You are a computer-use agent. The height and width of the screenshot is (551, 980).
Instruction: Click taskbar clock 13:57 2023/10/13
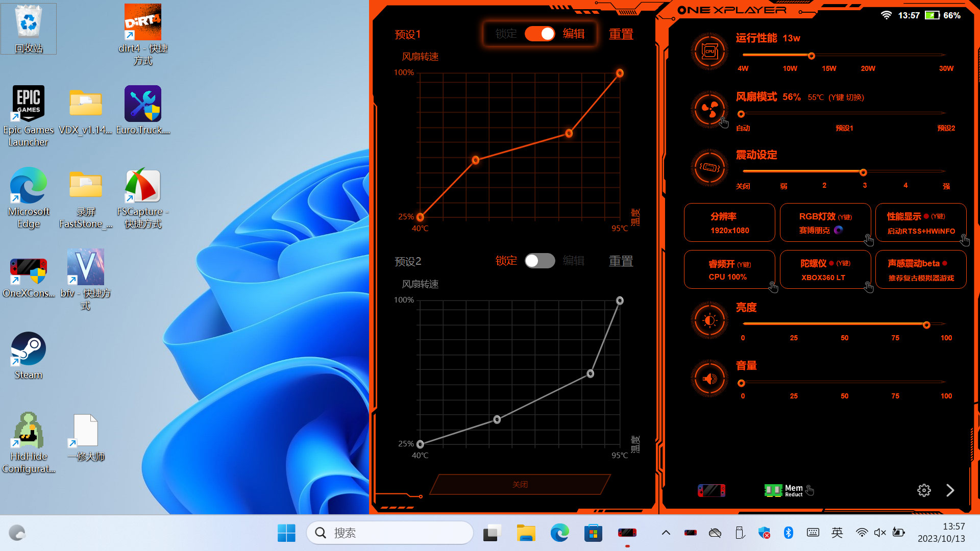tap(941, 533)
